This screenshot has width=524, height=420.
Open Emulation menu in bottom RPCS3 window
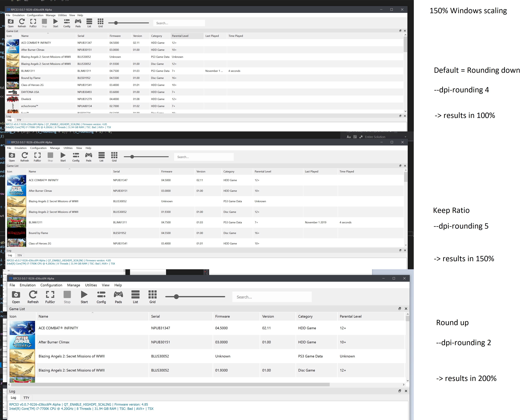[x=27, y=285]
